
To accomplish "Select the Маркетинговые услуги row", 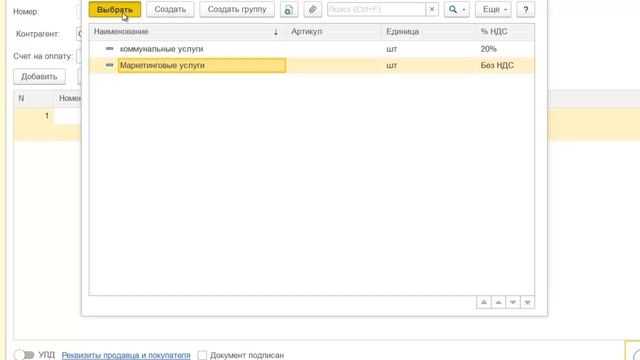I will point(312,65).
